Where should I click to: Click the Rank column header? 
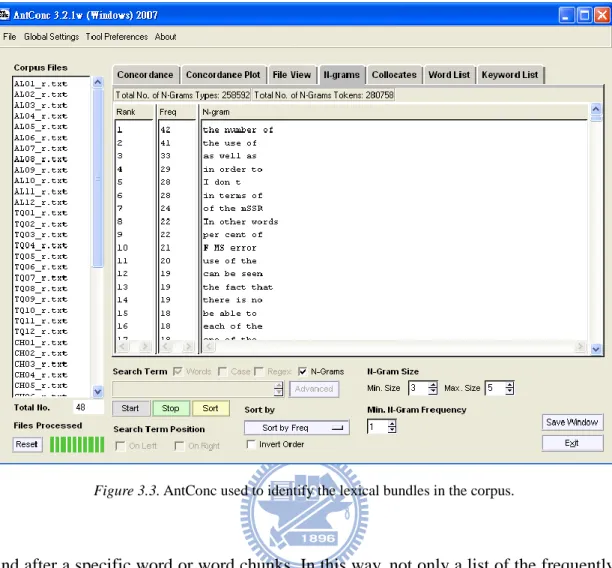tap(134, 112)
